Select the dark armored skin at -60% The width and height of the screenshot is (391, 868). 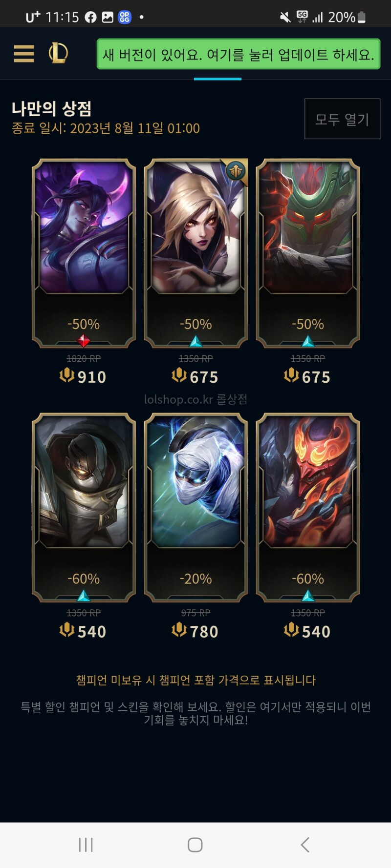(x=84, y=508)
